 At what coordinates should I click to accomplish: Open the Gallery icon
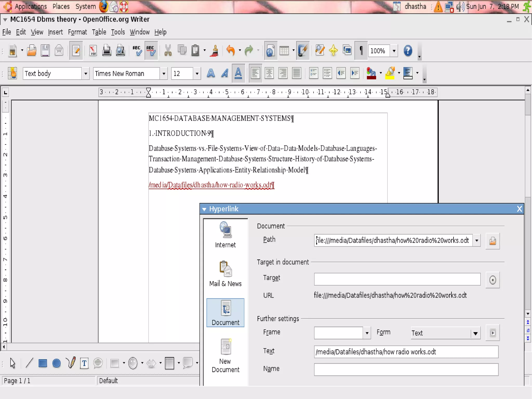click(x=347, y=50)
